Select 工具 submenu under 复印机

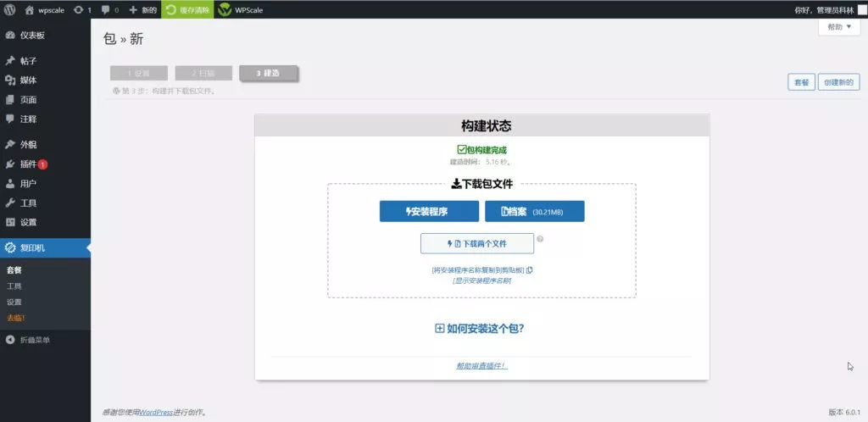click(x=14, y=286)
